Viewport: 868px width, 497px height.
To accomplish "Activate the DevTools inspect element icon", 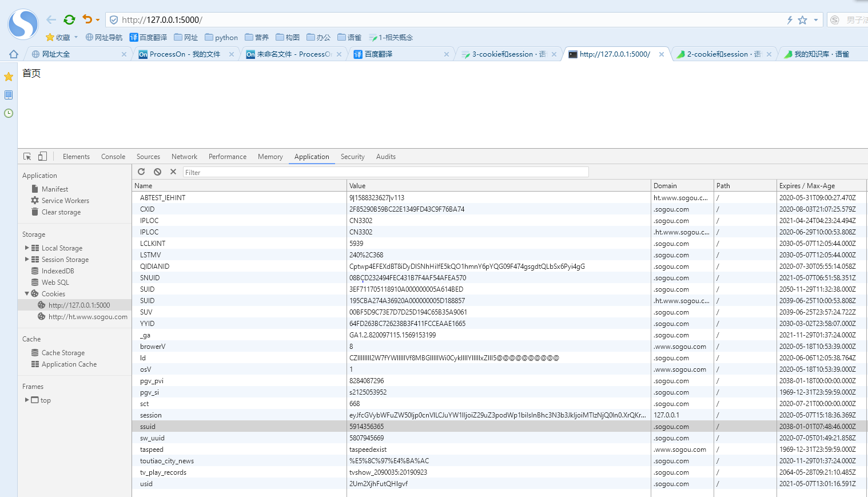I will (27, 156).
